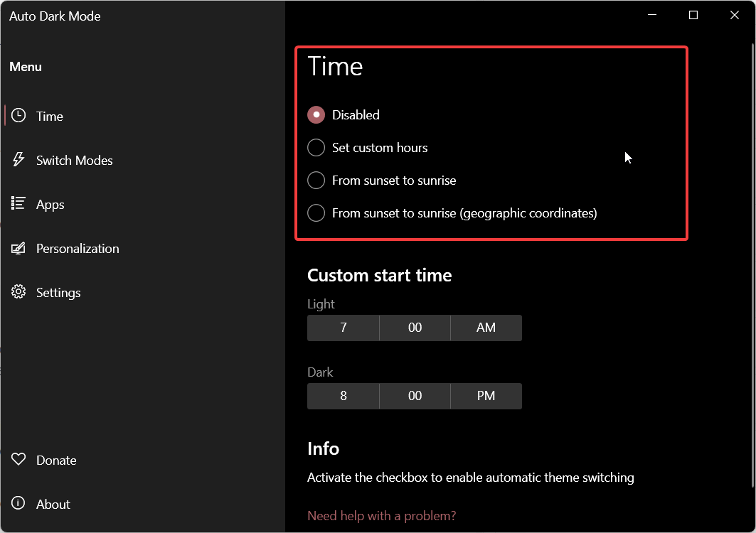Click the Dark label above time picker
Screen dimensions: 756x533
(320, 372)
